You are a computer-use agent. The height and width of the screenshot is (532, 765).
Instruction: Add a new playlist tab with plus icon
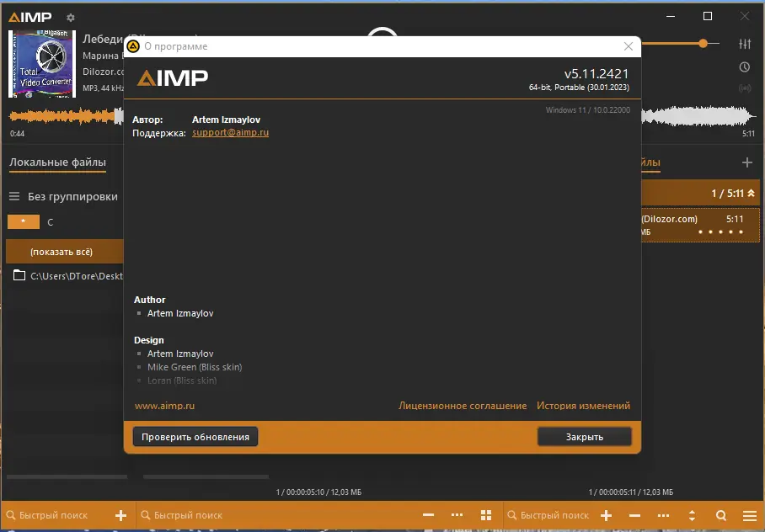tap(747, 162)
